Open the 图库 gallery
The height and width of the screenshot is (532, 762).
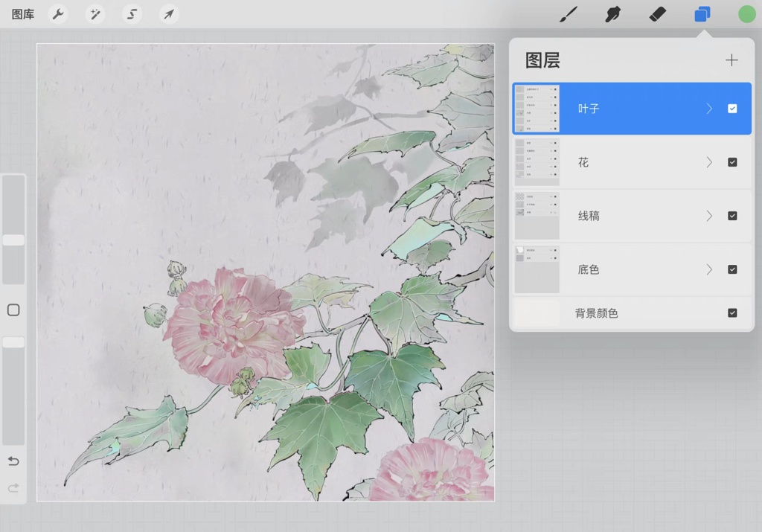tap(21, 13)
